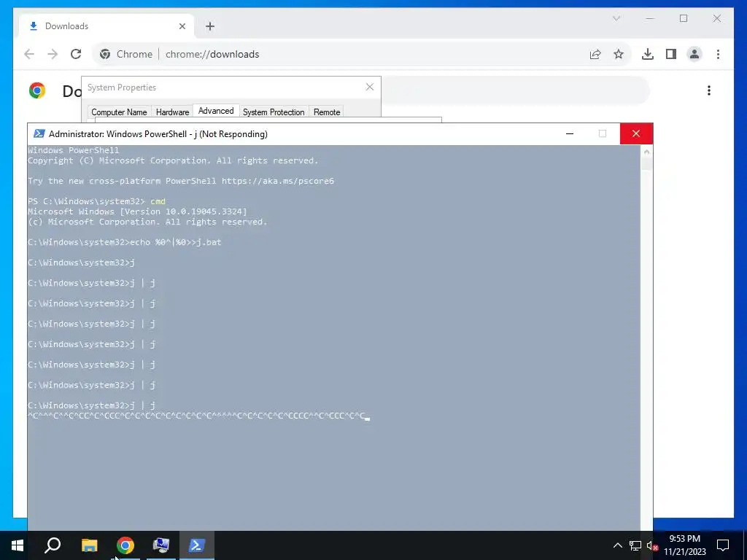Switch to Hardware tab
The height and width of the screenshot is (560, 747).
coord(172,112)
